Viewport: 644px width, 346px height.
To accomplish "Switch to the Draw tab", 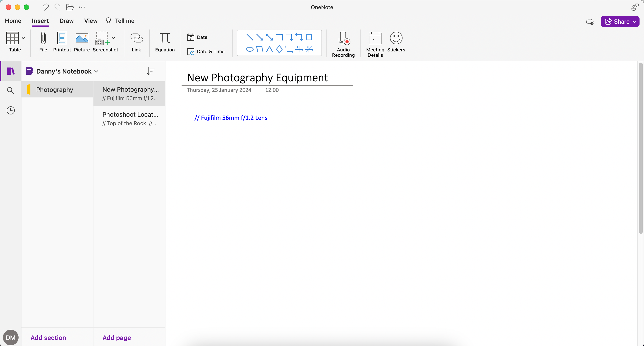I will (x=66, y=21).
